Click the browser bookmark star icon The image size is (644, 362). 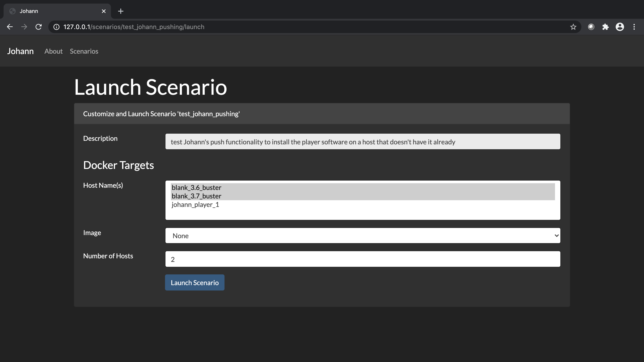[574, 27]
